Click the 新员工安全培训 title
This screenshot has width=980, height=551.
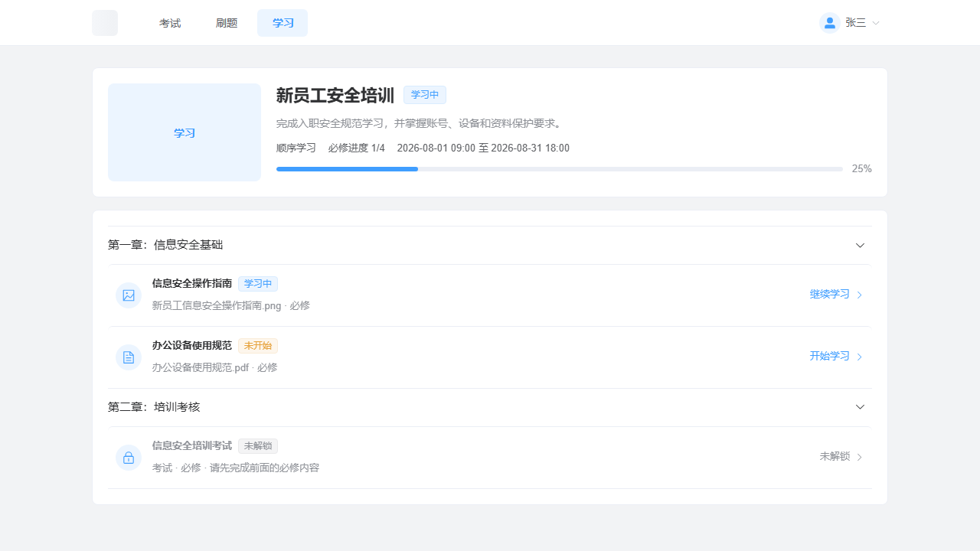pos(335,96)
